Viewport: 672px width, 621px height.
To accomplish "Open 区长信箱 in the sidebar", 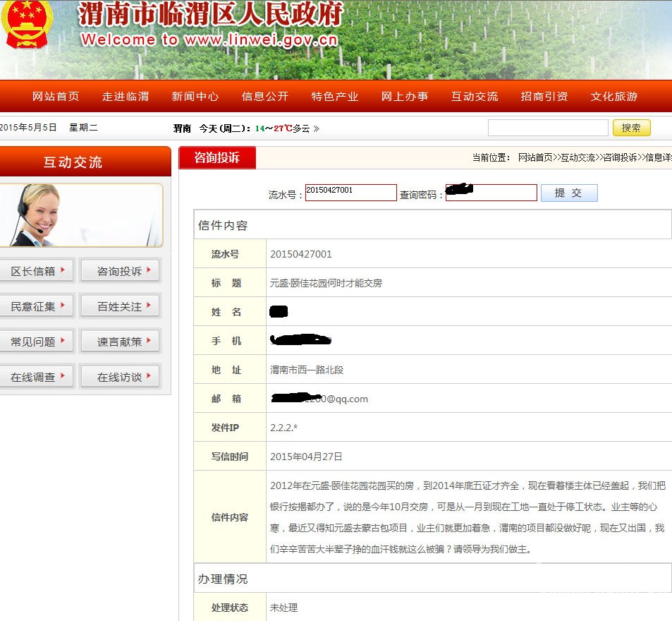I will point(37,270).
